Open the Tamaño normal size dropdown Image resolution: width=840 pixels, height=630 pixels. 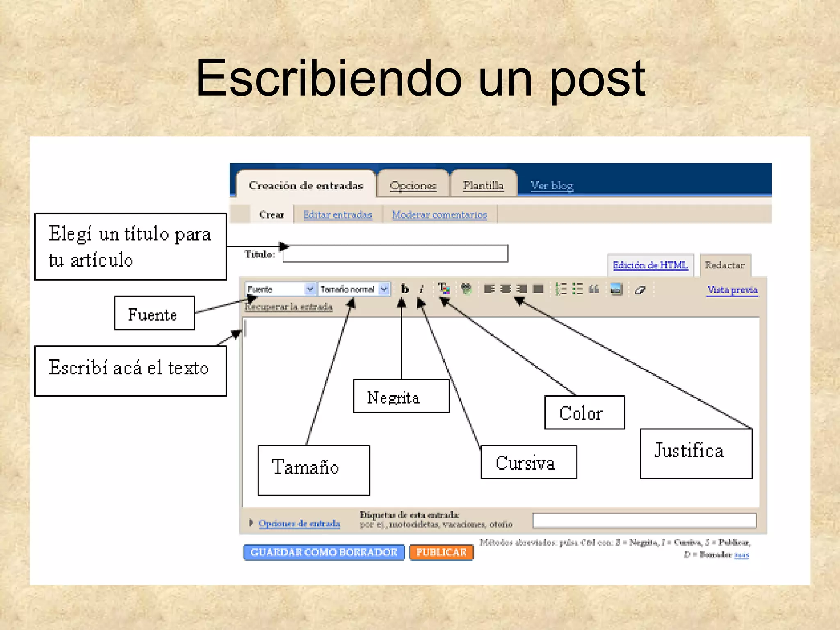coord(354,289)
